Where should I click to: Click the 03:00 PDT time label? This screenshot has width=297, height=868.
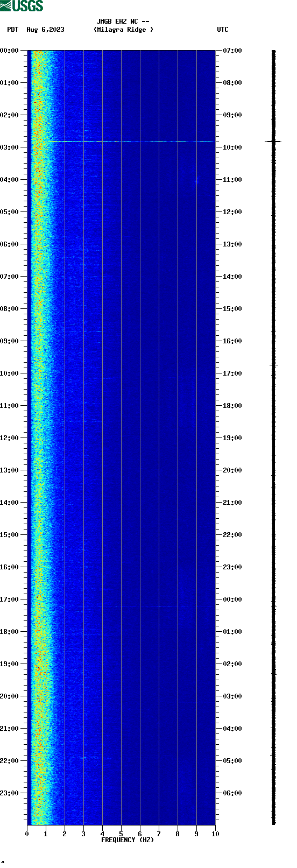(10, 147)
